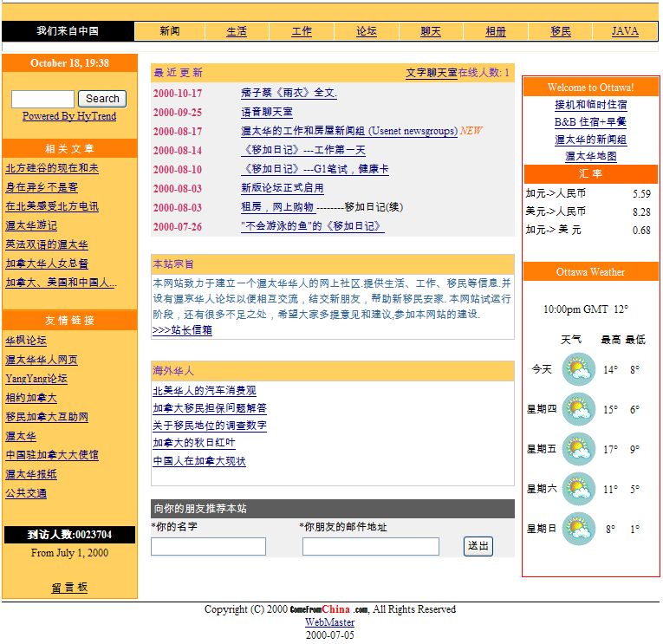Open the JAVA navigation tab

(625, 31)
